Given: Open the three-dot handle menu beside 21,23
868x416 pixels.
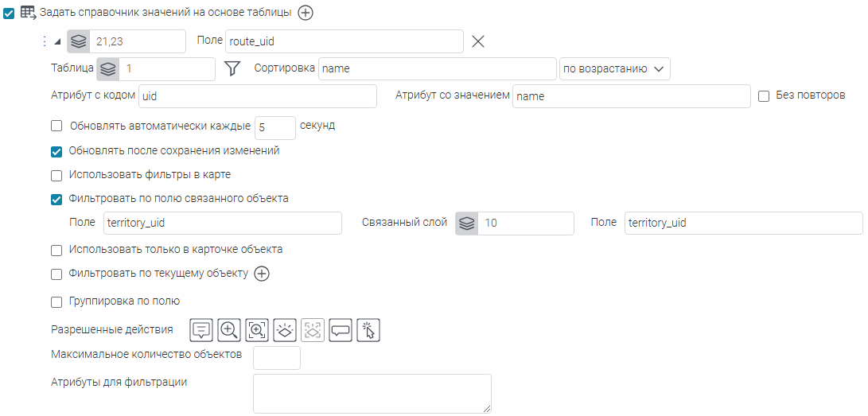Looking at the screenshot, I should [x=44, y=41].
